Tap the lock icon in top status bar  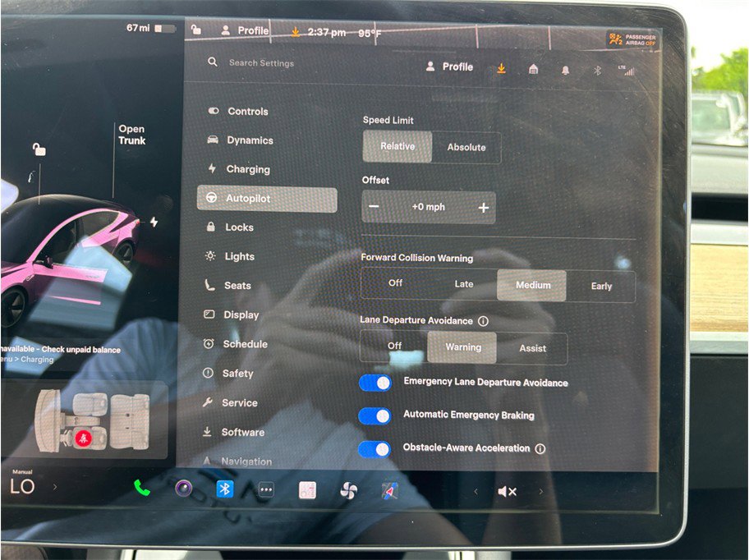(x=195, y=30)
